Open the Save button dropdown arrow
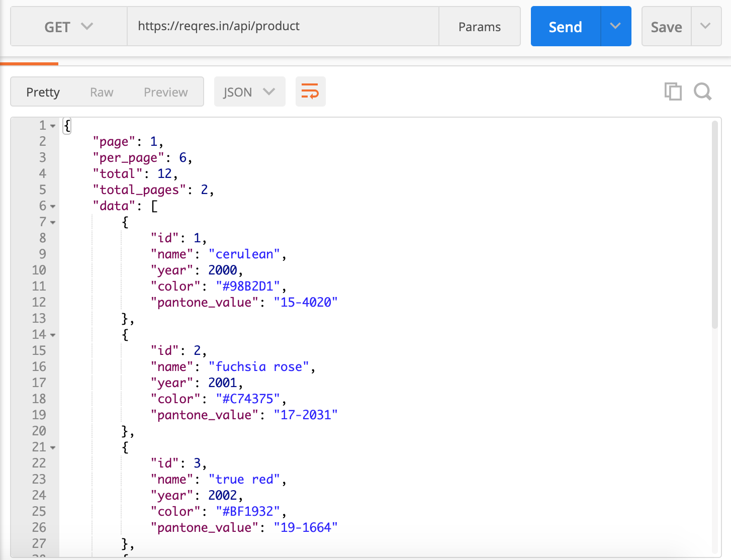The image size is (731, 560). pyautogui.click(x=705, y=26)
